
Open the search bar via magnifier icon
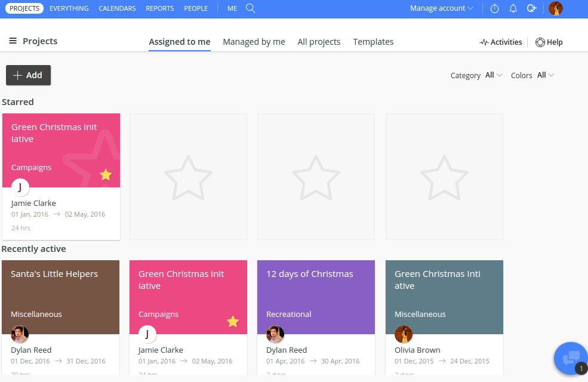(250, 8)
